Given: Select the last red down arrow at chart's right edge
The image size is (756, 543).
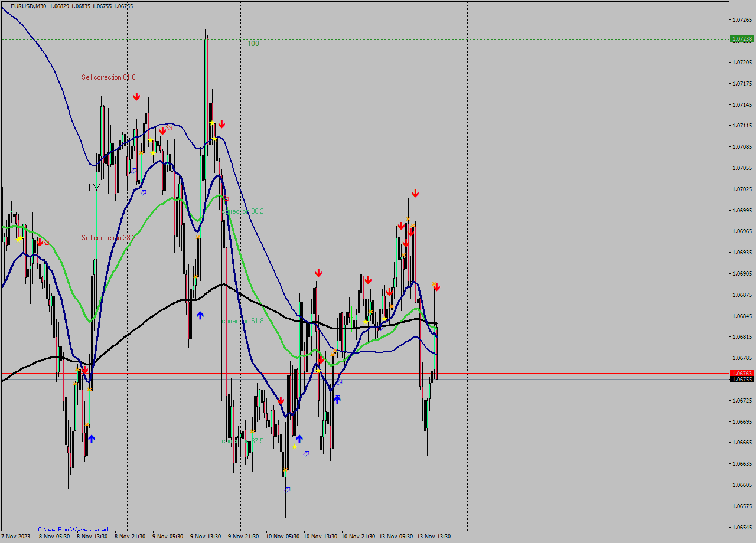Looking at the screenshot, I should [436, 287].
